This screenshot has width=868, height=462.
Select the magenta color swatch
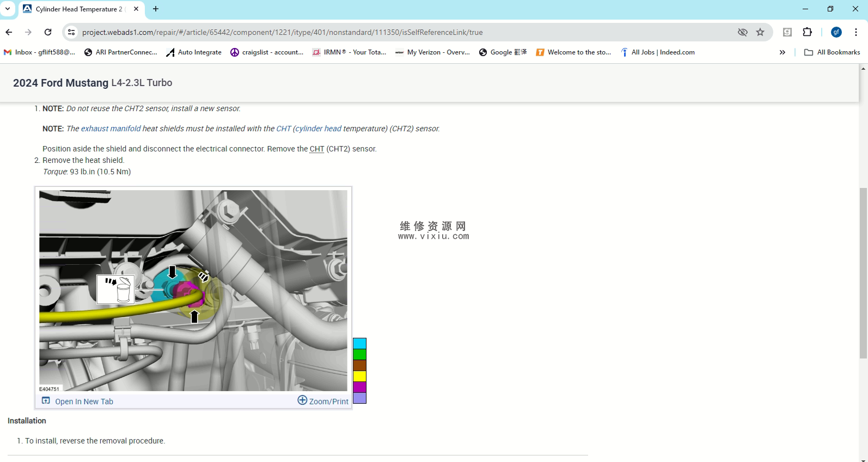point(359,387)
